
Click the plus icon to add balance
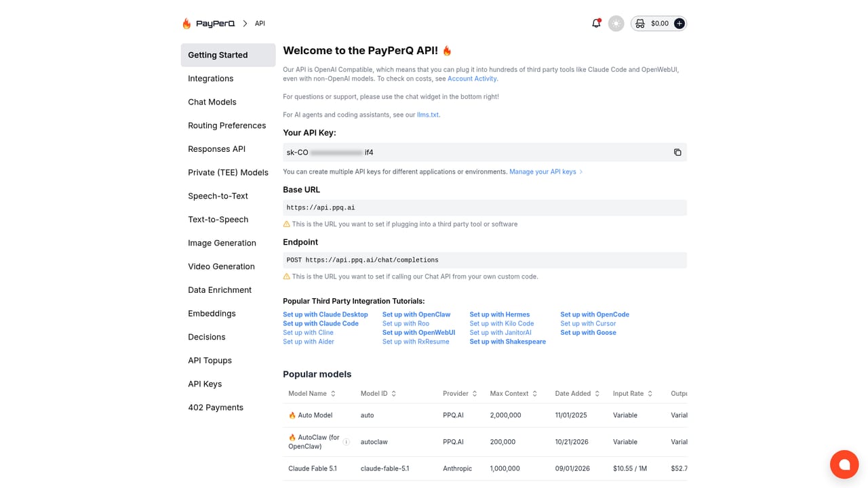point(679,24)
